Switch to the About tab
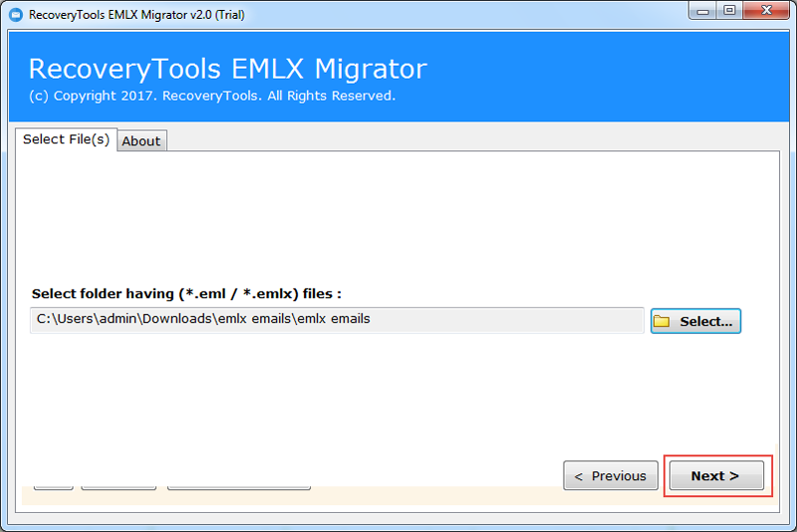 pyautogui.click(x=141, y=141)
